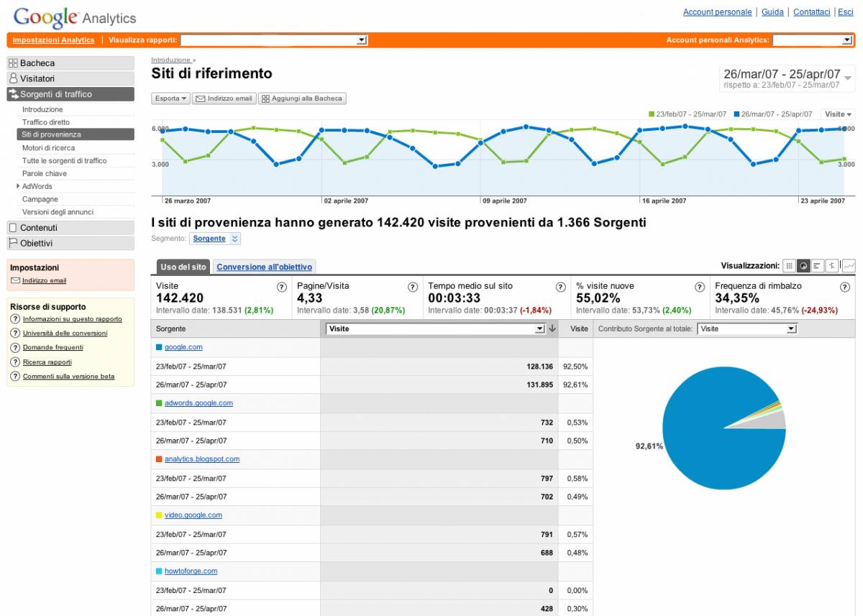Open Tutte le sorgenti di traffico
Image resolution: width=863 pixels, height=616 pixels.
65,161
